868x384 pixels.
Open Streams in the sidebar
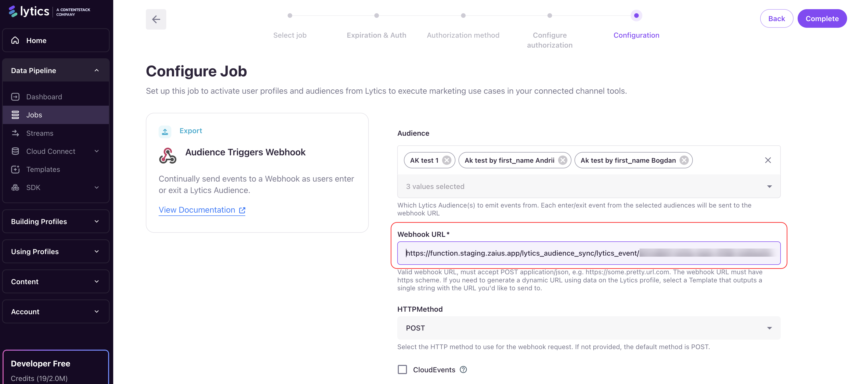click(40, 133)
